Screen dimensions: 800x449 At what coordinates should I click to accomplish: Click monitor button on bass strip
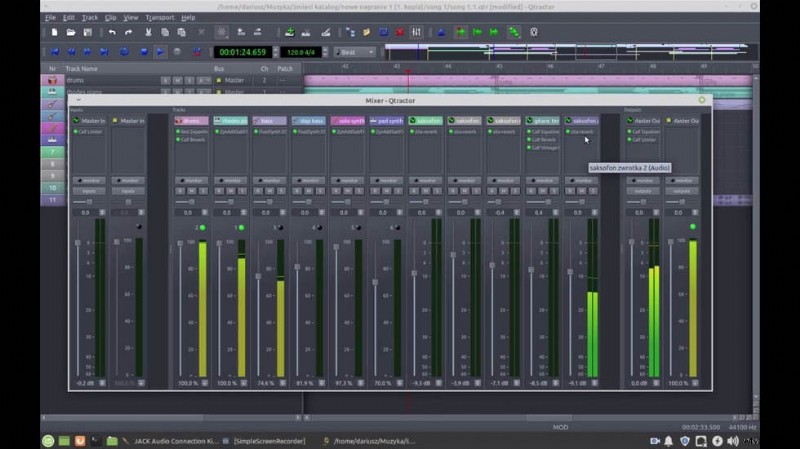269,181
